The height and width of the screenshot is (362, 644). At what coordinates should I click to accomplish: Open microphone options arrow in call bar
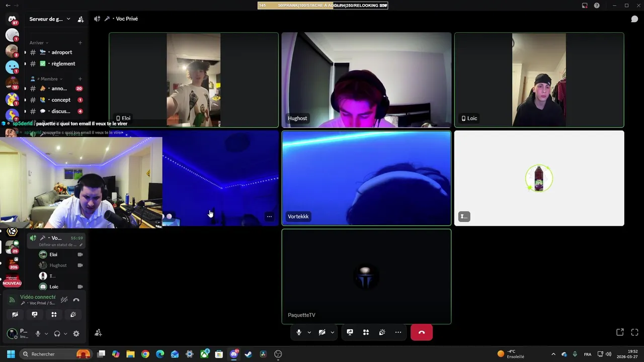click(x=309, y=332)
